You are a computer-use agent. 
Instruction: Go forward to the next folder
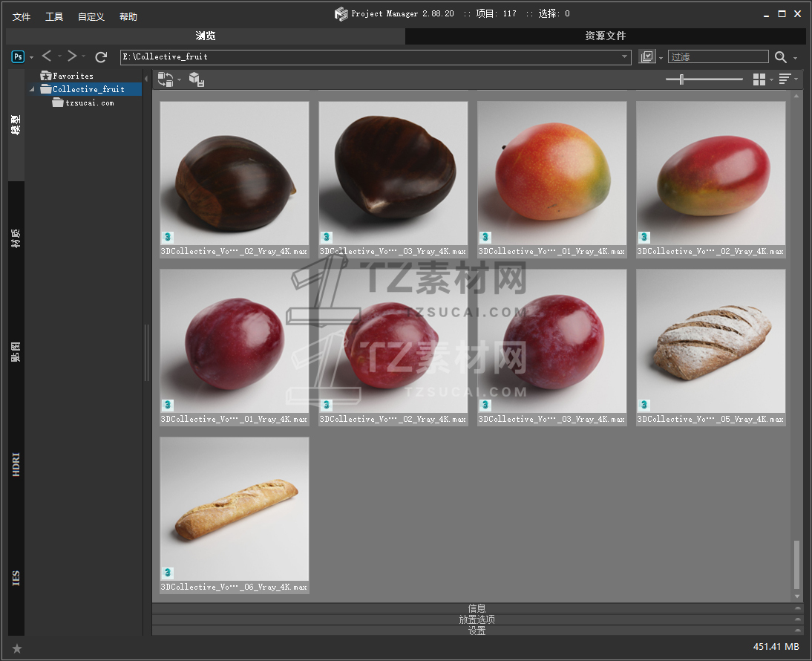(x=71, y=56)
